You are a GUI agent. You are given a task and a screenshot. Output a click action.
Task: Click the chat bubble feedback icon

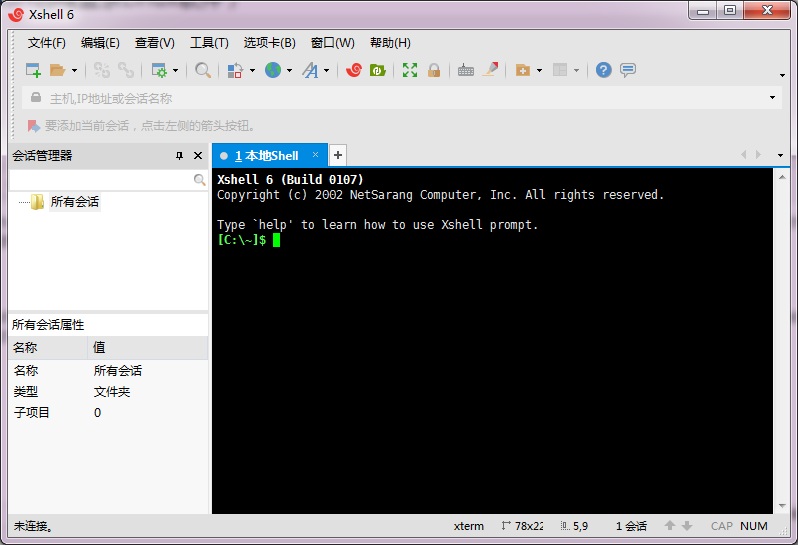[628, 70]
